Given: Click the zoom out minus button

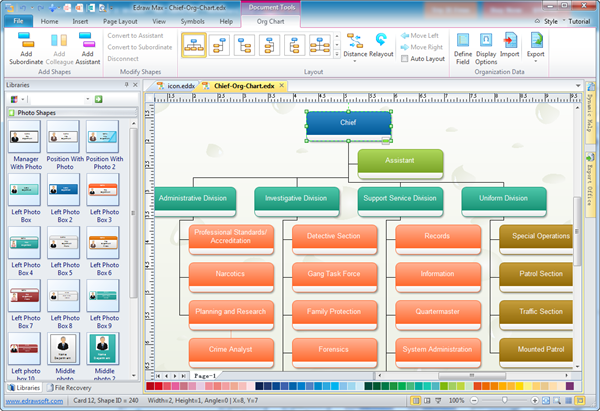Looking at the screenshot, I should [474, 401].
